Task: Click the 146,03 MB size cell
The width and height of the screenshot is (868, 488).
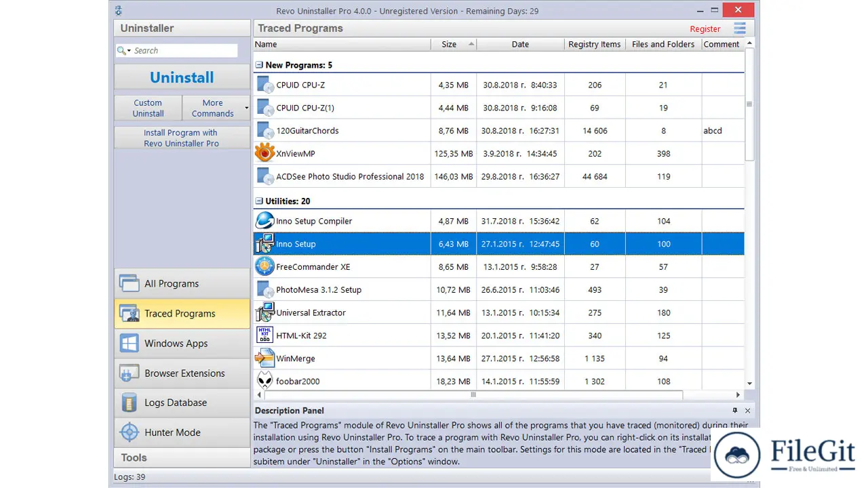Action: click(454, 176)
